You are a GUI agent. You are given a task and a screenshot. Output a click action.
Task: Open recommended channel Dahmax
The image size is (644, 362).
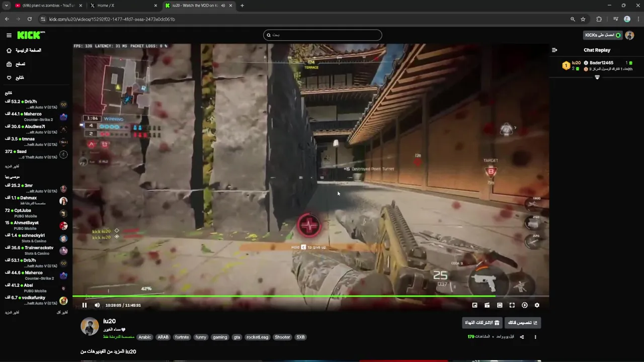pos(36,201)
